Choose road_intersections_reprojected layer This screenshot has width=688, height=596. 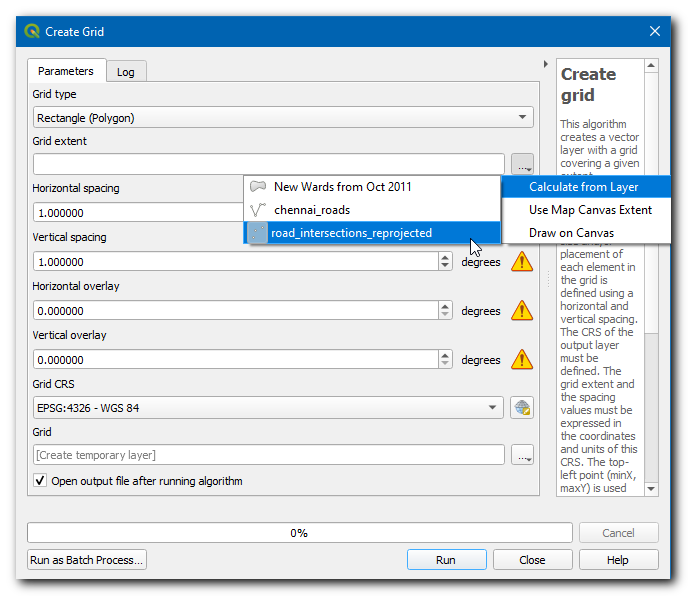tap(351, 233)
